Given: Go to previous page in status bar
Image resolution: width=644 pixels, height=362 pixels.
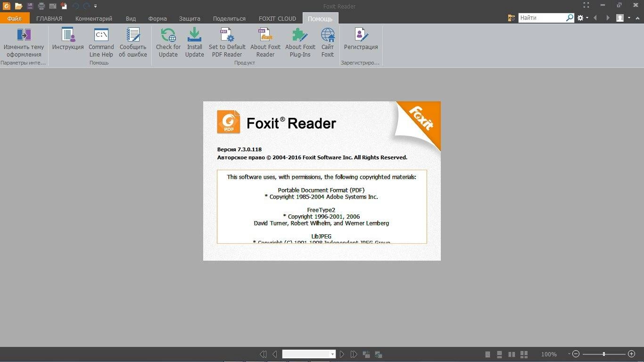Looking at the screenshot, I should 274,354.
